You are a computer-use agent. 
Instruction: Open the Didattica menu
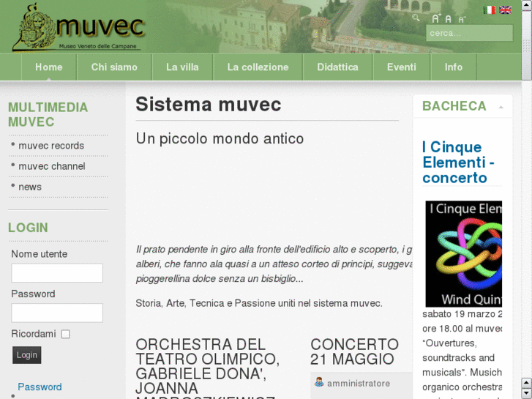(x=337, y=67)
